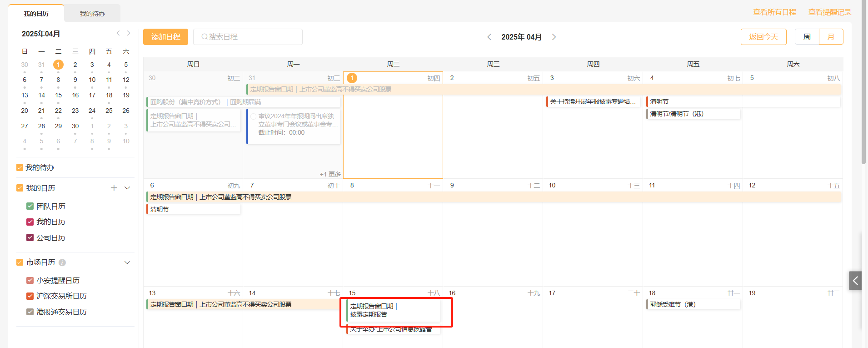Open 关于持续开展年报披露专题培 event on April 3

[x=594, y=101]
